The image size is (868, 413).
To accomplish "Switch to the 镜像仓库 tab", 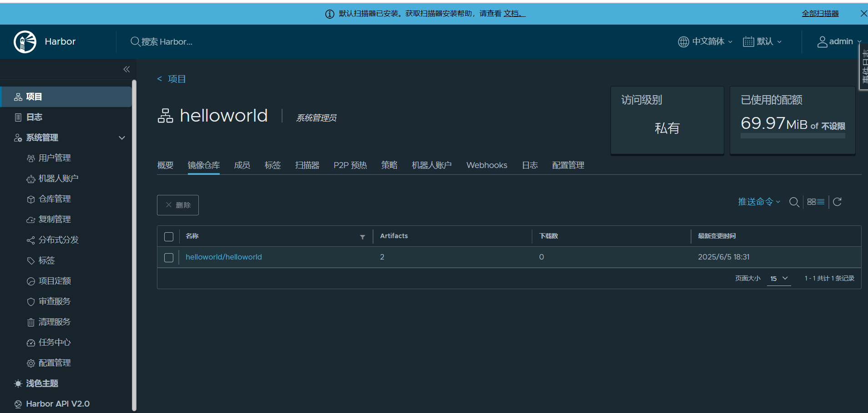I will (x=204, y=165).
